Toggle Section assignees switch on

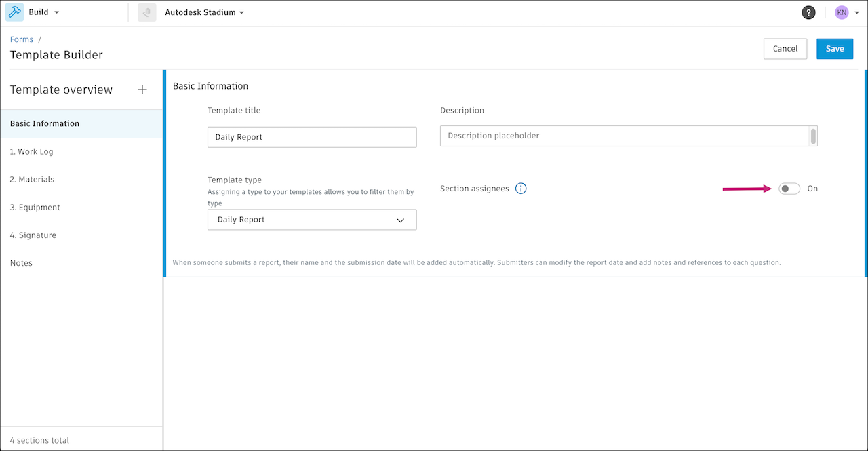click(789, 188)
